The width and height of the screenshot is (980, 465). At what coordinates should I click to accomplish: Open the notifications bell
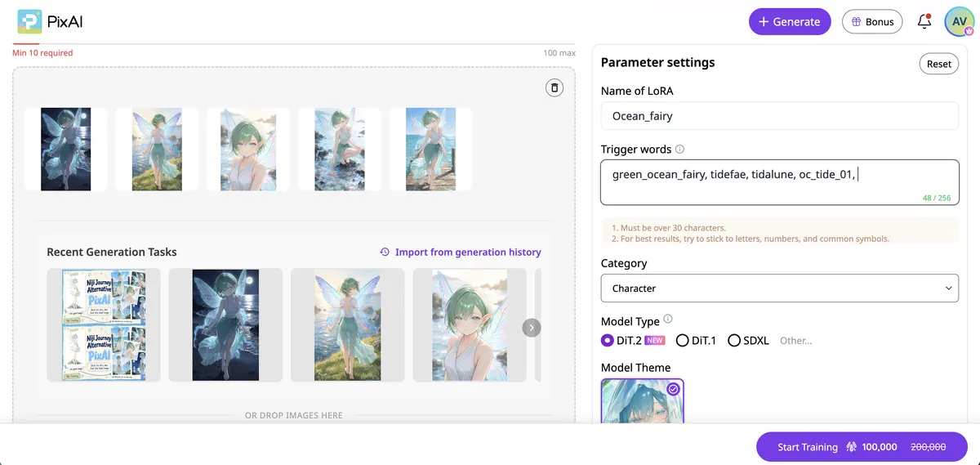(x=924, y=22)
